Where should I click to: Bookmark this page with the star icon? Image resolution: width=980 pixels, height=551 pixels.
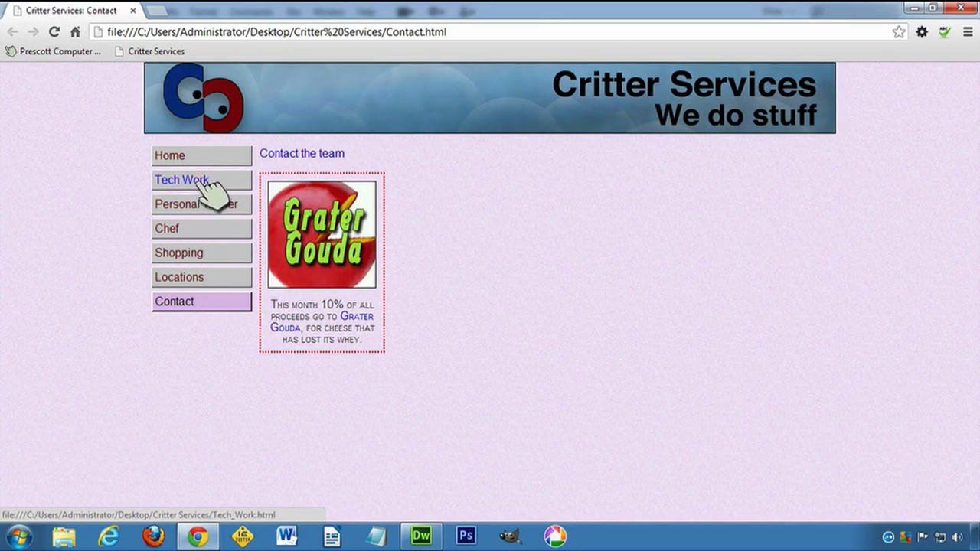tap(899, 32)
